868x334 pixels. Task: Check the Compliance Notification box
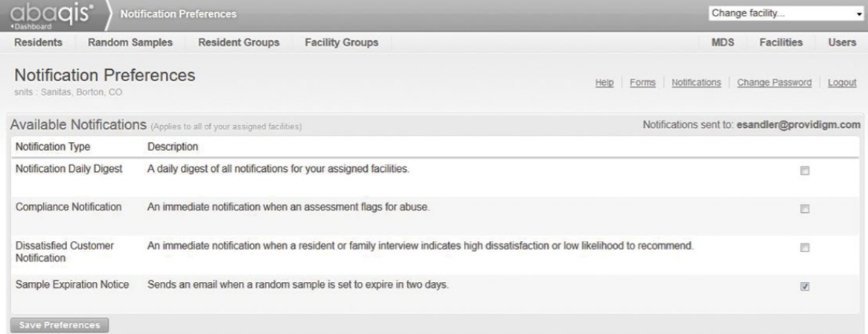805,208
